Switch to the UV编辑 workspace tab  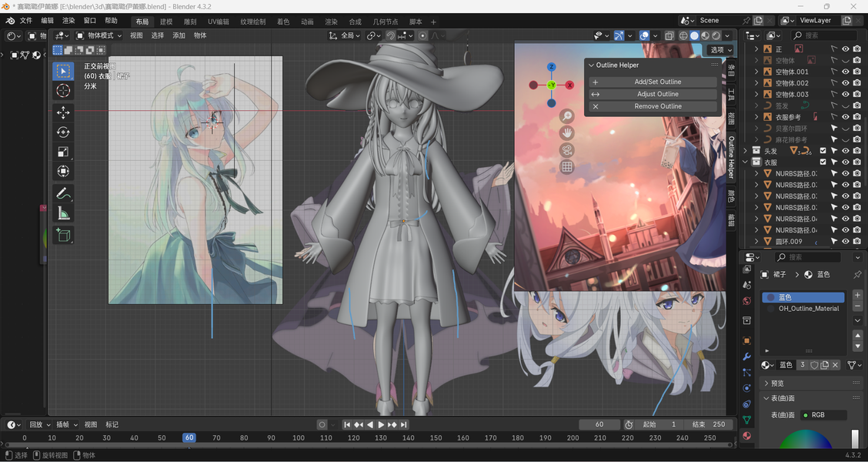tap(218, 22)
